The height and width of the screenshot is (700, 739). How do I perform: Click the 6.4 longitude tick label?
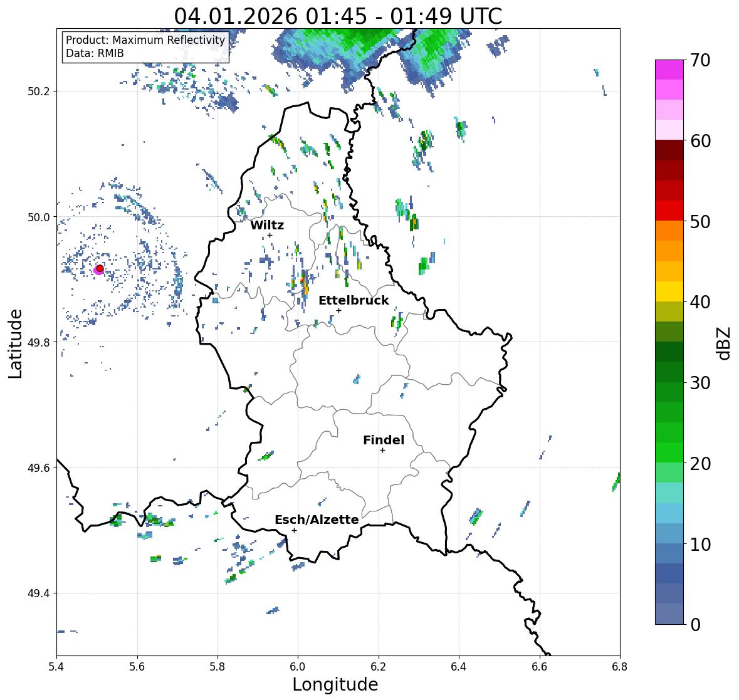point(459,667)
